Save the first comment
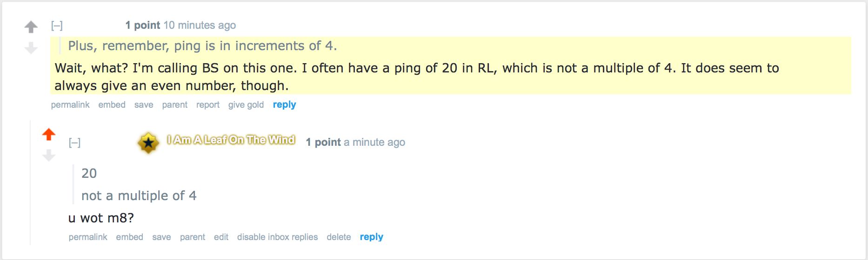Image resolution: width=868 pixels, height=260 pixels. click(x=144, y=105)
